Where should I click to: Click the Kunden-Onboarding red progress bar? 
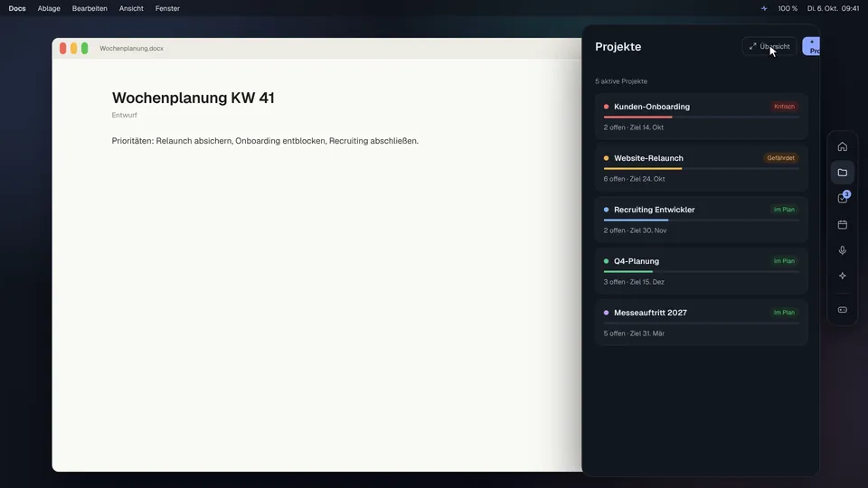[x=637, y=117]
